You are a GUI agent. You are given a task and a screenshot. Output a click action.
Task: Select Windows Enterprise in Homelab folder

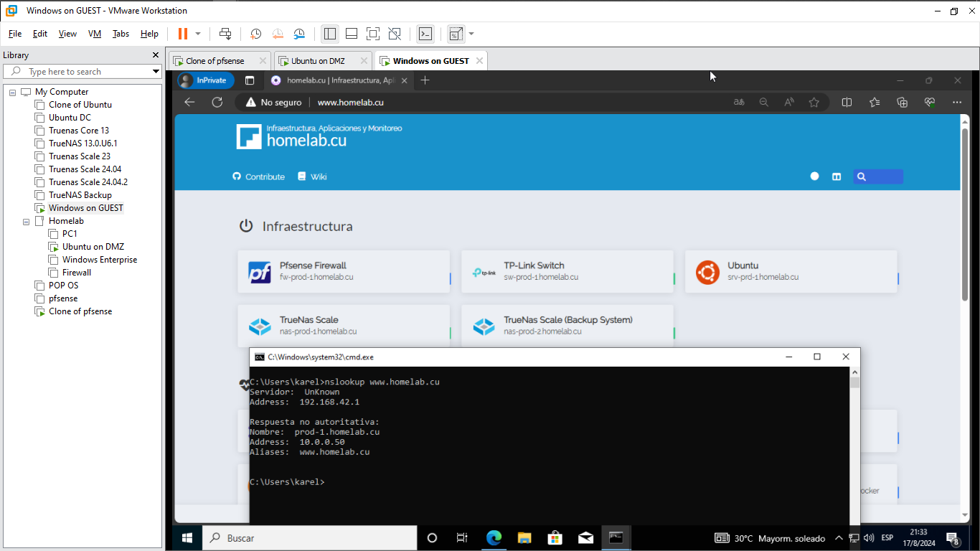coord(100,260)
